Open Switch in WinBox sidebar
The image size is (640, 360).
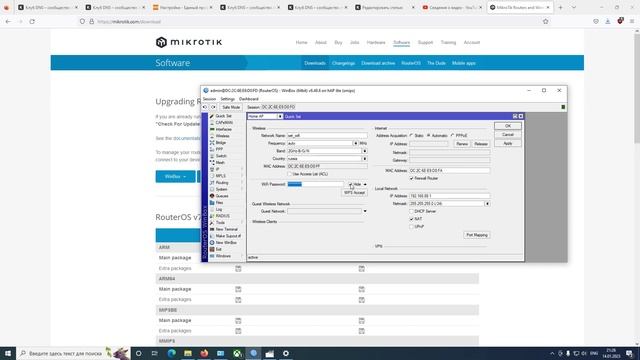click(221, 156)
